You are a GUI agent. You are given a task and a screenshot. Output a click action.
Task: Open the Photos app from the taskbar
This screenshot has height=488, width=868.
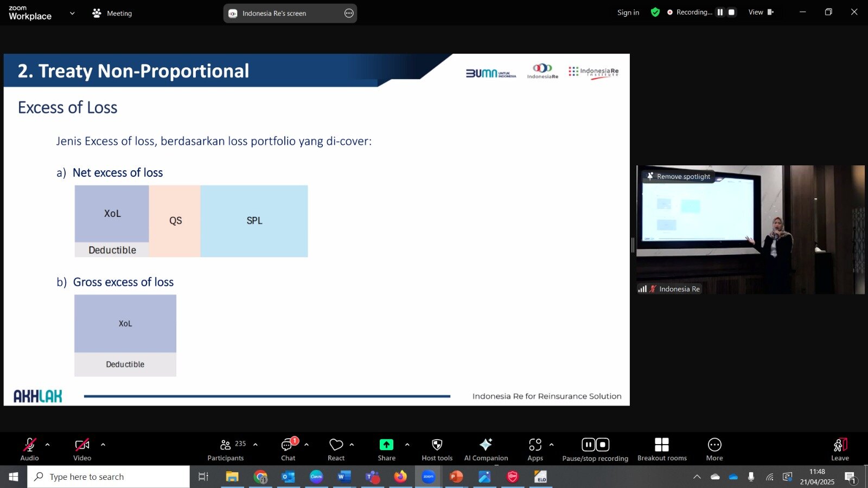tap(484, 477)
